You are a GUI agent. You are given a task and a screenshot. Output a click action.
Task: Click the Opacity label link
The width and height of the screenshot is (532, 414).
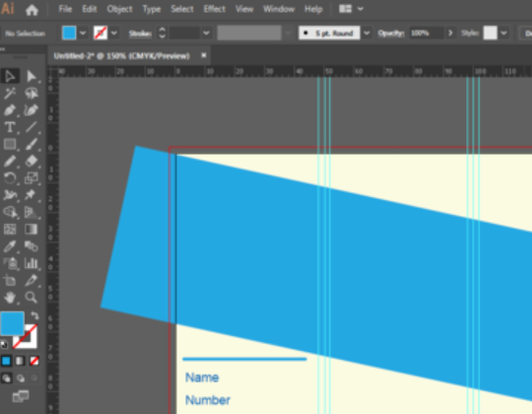[x=391, y=34]
